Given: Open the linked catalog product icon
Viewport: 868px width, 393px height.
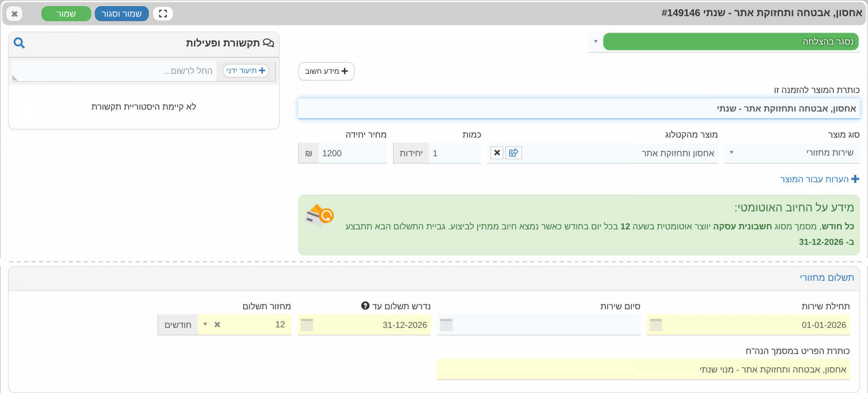Looking at the screenshot, I should point(514,153).
